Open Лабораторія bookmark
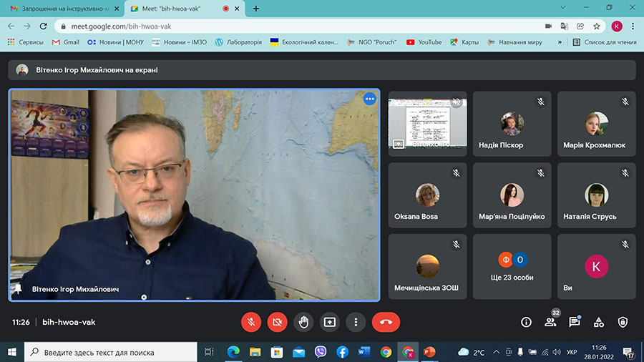 pyautogui.click(x=238, y=42)
